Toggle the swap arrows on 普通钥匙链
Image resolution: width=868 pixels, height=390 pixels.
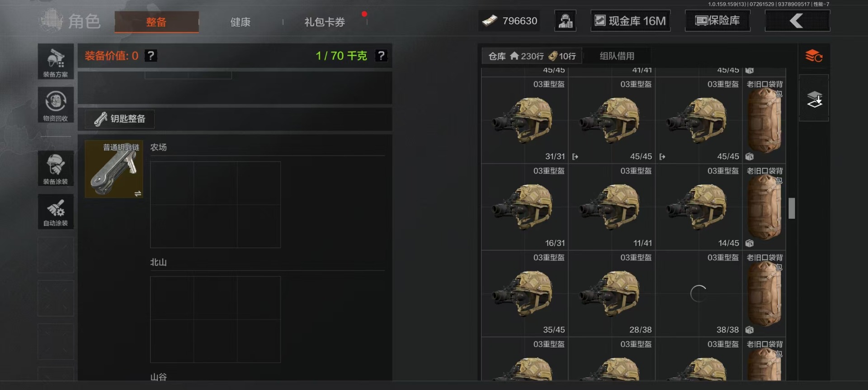pos(138,194)
